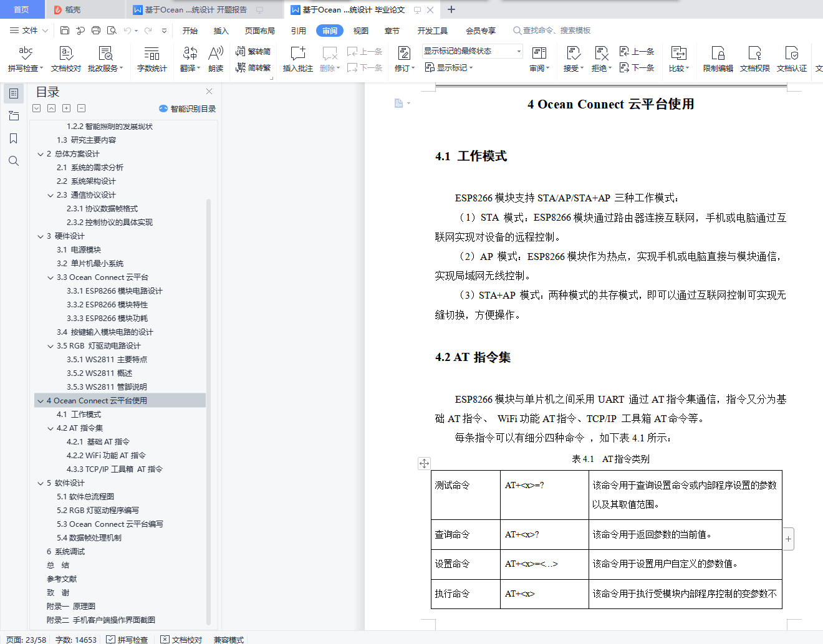Click the outline panel vertical scrollbar

pos(208,411)
